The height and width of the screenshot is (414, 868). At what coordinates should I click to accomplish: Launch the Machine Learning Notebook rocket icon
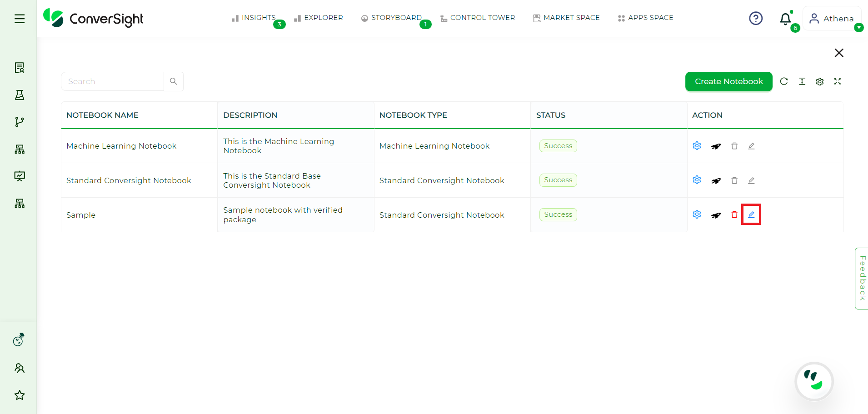click(716, 146)
